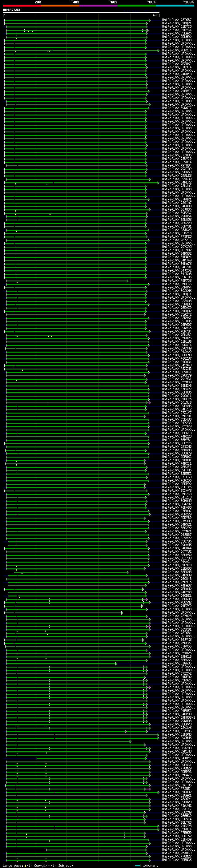Select the UniRef100_Q7ZWW5 label
Viewport: 197px width, 868px height.
coord(177,155)
